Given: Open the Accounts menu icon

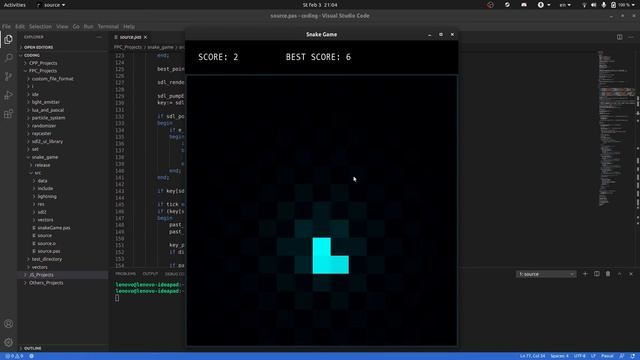Looking at the screenshot, I should point(8,324).
